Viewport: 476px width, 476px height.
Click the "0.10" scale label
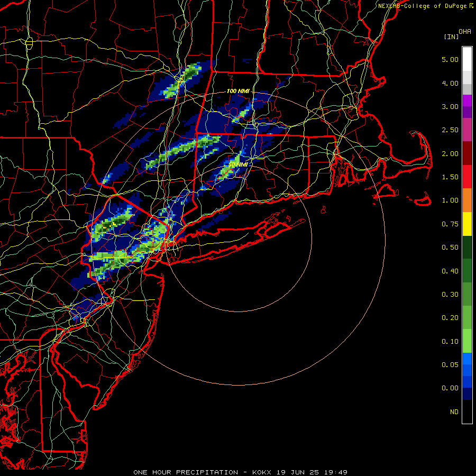450,342
